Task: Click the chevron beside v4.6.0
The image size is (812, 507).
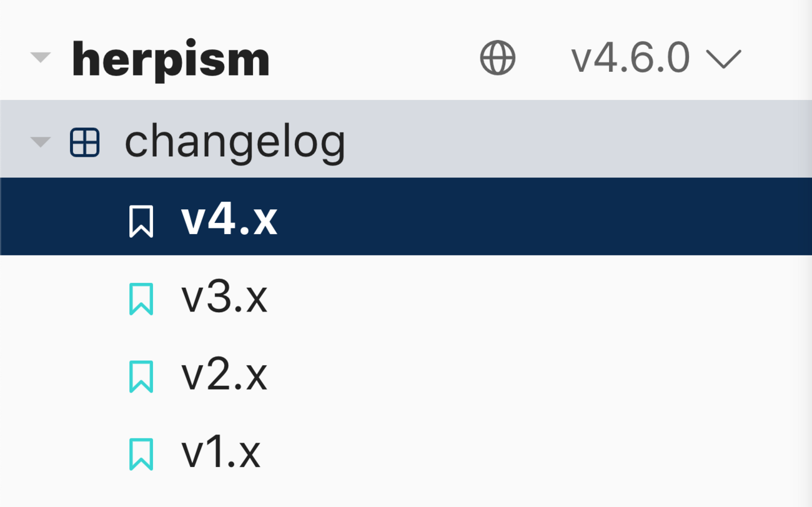Action: (723, 59)
